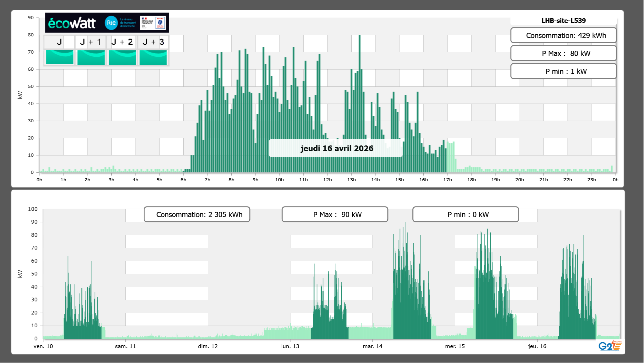The image size is (644, 363).
Task: Select the J + 2 day tab
Action: click(122, 42)
